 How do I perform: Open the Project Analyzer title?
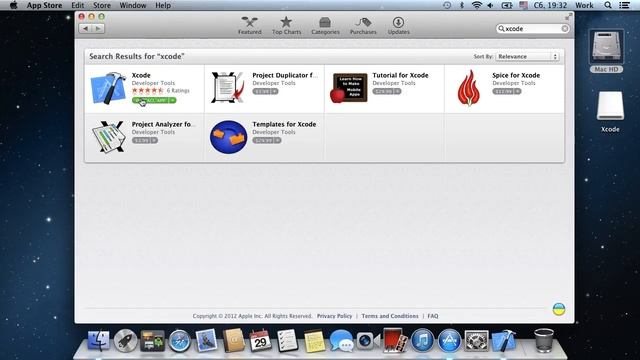click(163, 124)
